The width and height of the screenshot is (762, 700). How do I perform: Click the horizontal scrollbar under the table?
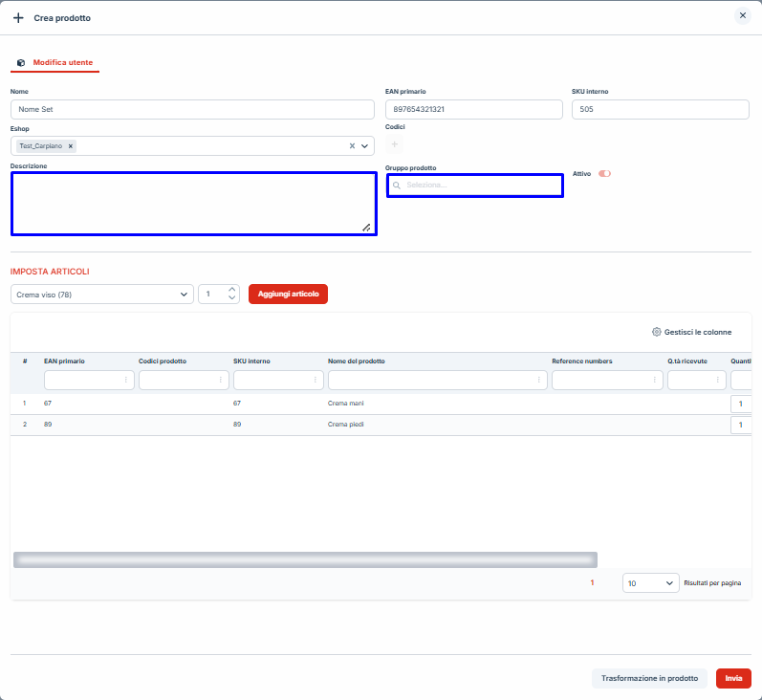(304, 559)
